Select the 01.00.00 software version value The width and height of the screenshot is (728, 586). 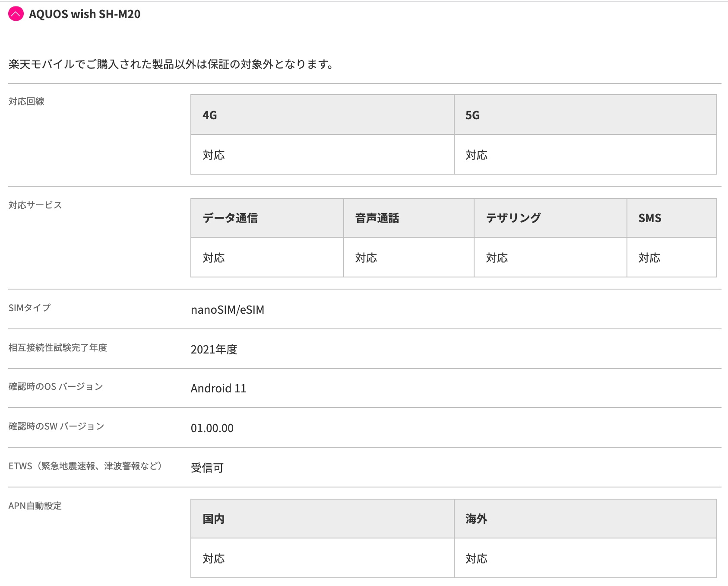[212, 428]
